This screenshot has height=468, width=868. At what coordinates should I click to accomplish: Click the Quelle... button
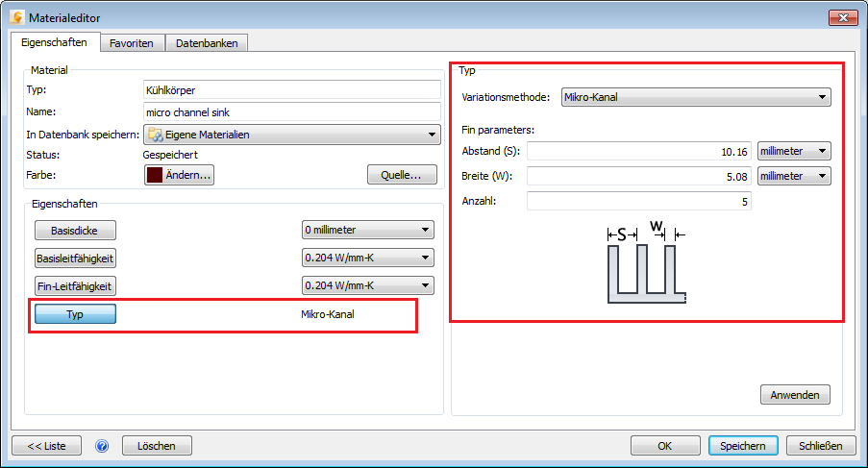[402, 175]
